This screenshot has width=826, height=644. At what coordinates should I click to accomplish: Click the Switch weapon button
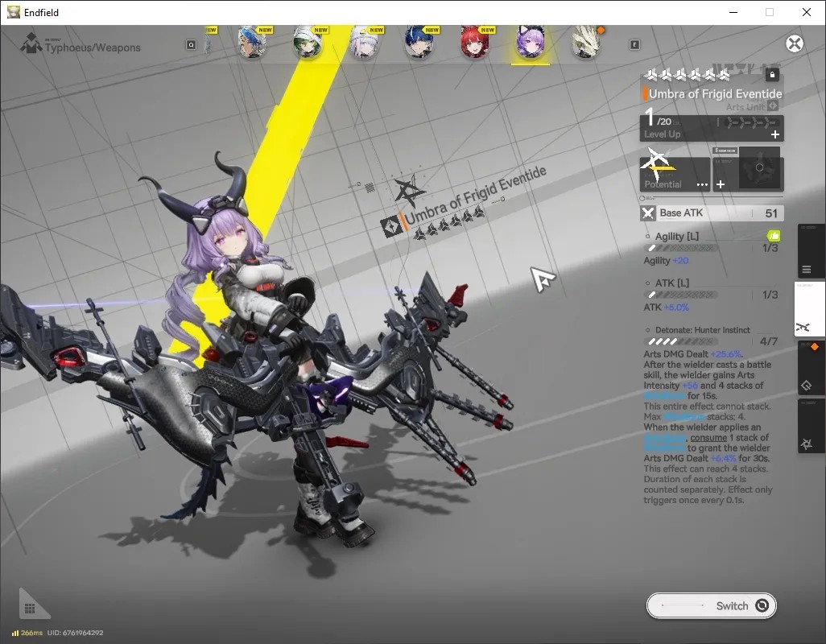coord(711,605)
